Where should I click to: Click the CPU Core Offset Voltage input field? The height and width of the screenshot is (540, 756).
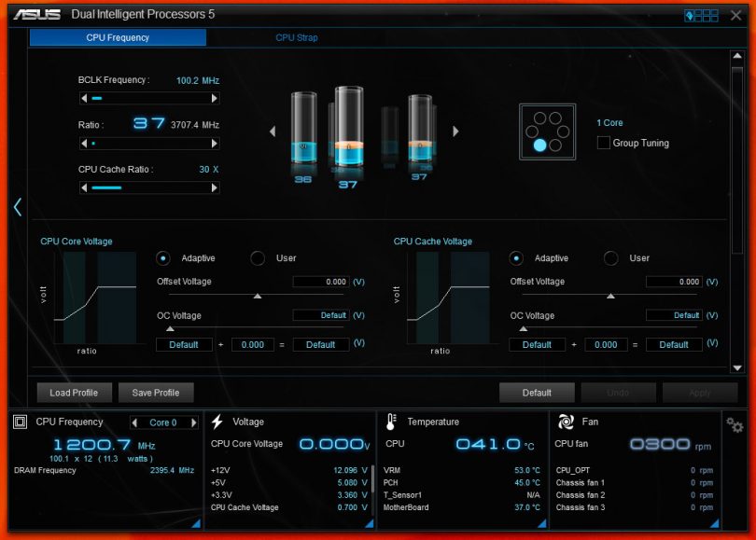(321, 282)
